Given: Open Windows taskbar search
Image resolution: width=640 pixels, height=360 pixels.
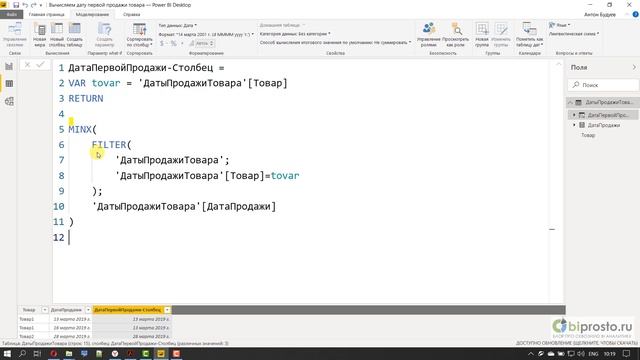Looking at the screenshot, I should tap(22, 353).
